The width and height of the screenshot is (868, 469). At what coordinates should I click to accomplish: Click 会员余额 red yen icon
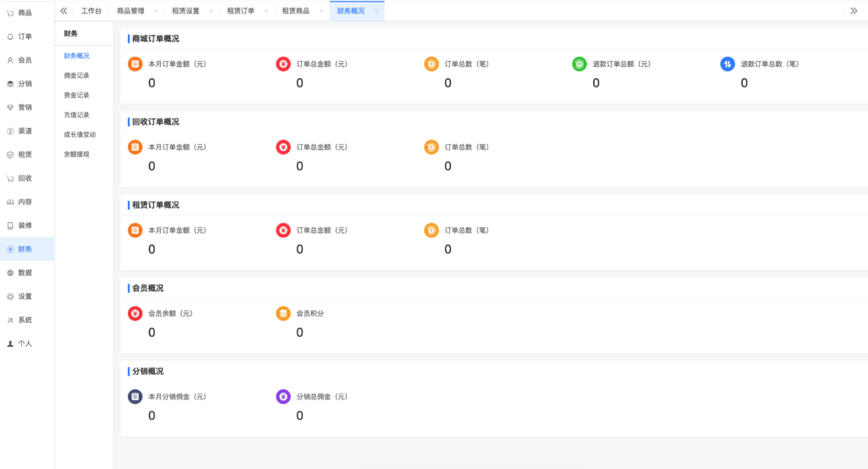coord(135,313)
